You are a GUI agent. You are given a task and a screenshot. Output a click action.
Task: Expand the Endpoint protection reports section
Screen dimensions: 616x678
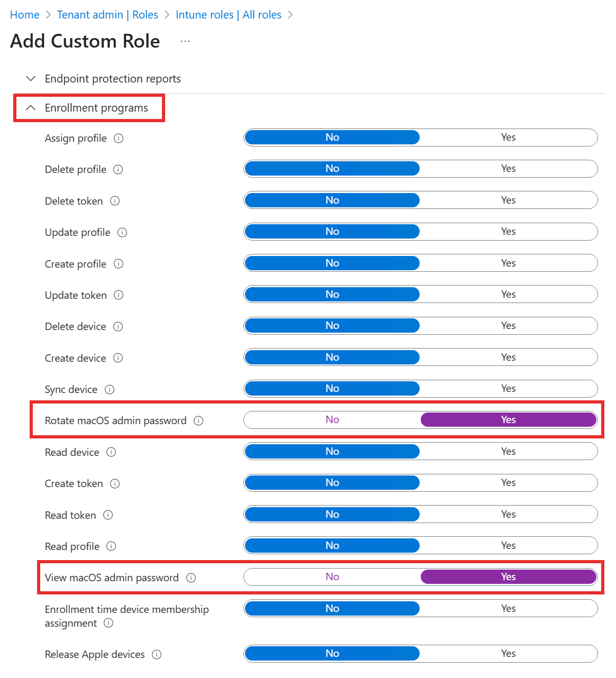pyautogui.click(x=30, y=78)
